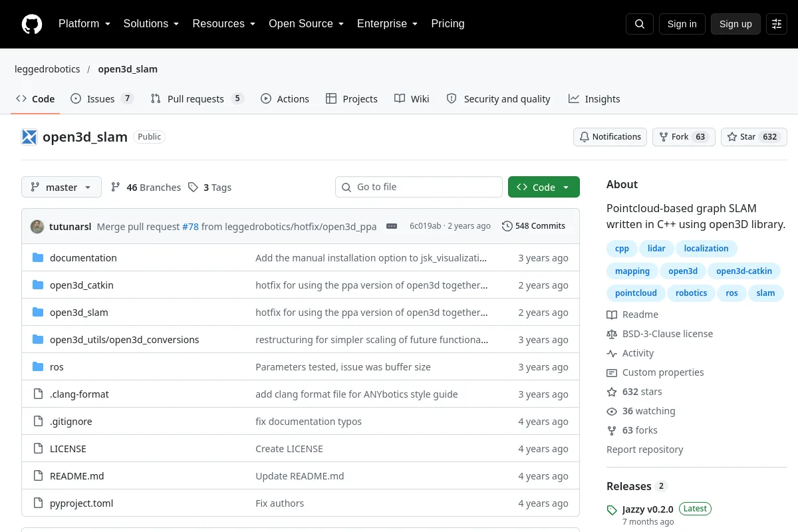Click the Activity pulse icon

pyautogui.click(x=612, y=353)
